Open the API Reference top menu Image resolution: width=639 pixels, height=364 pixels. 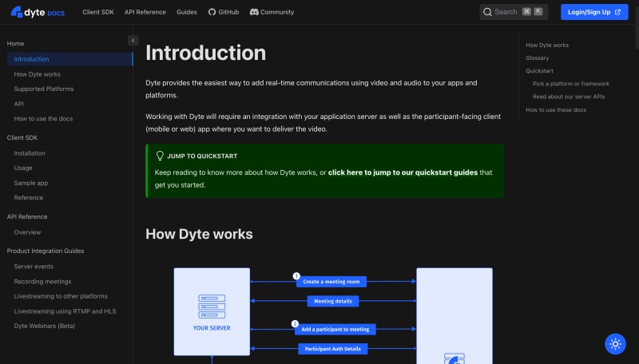145,12
